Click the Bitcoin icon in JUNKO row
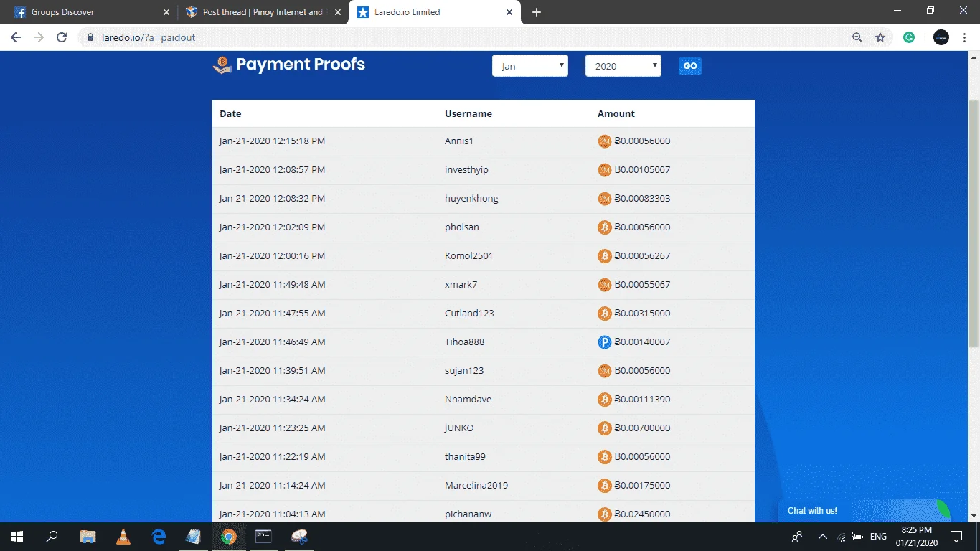This screenshot has width=980, height=551. click(x=605, y=428)
